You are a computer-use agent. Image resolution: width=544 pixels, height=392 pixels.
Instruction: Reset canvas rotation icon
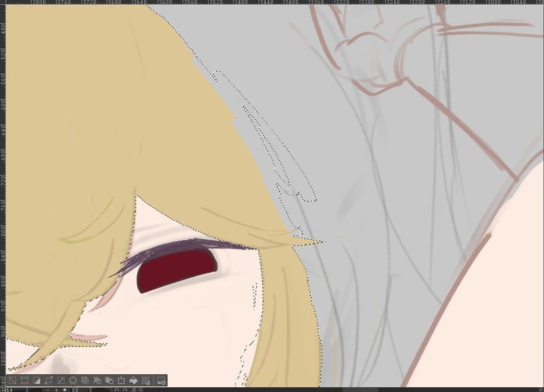(134, 390)
